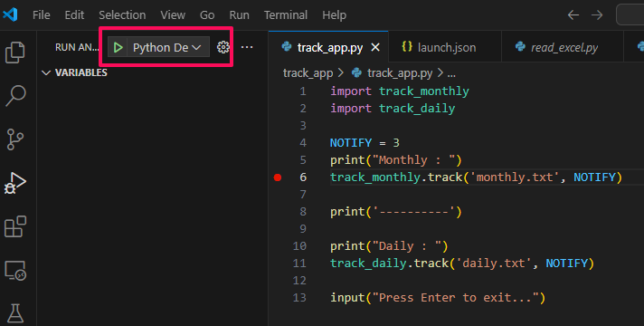Open the Run menu
This screenshot has width=644, height=326.
tap(239, 15)
